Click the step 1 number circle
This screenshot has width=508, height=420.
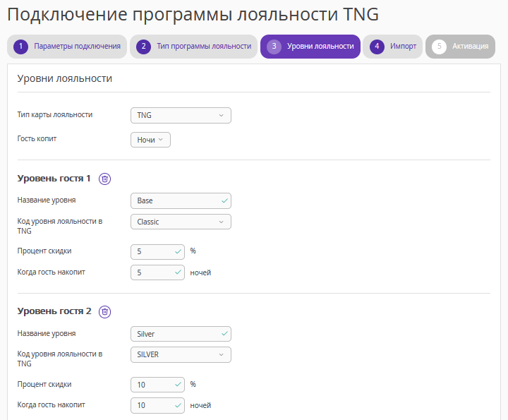pyautogui.click(x=21, y=47)
